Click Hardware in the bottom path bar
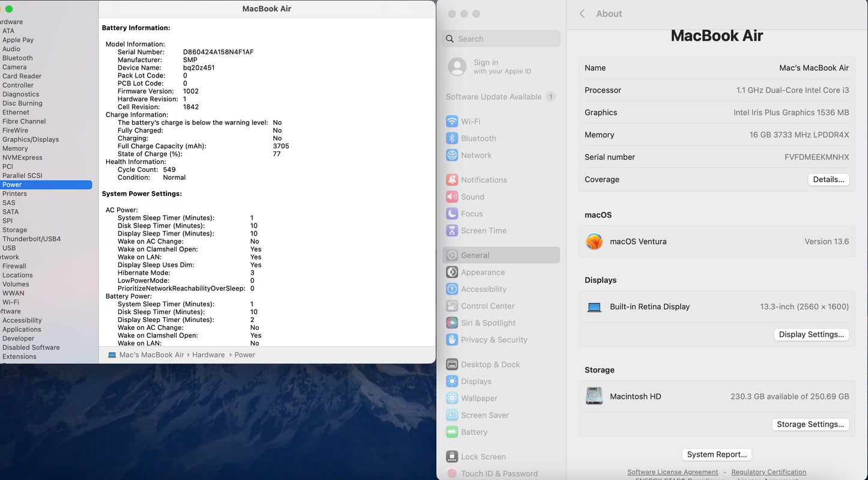Image resolution: width=868 pixels, height=480 pixels. point(208,355)
